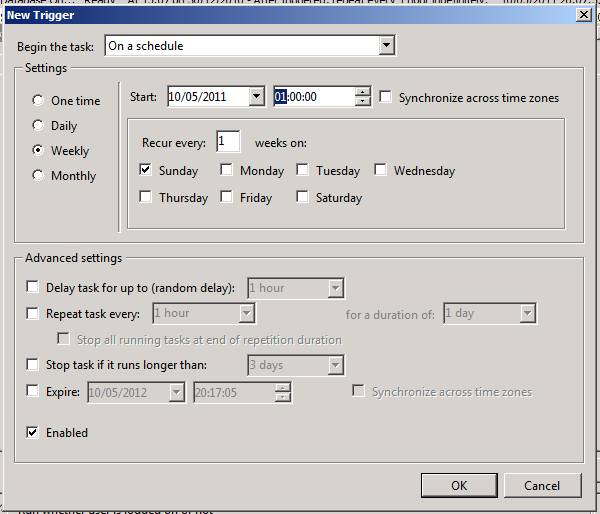The image size is (600, 514).
Task: Uncheck the Sunday checkbox
Action: [146, 171]
